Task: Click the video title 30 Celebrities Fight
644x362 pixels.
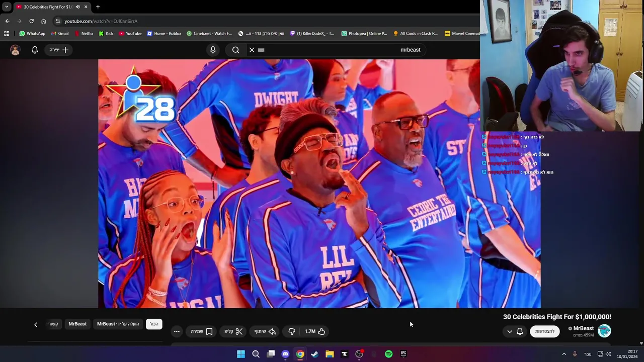Action: coord(557,317)
